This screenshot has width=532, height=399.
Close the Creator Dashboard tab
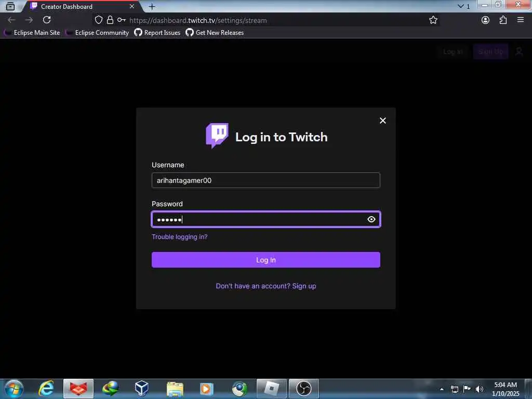coord(132,6)
